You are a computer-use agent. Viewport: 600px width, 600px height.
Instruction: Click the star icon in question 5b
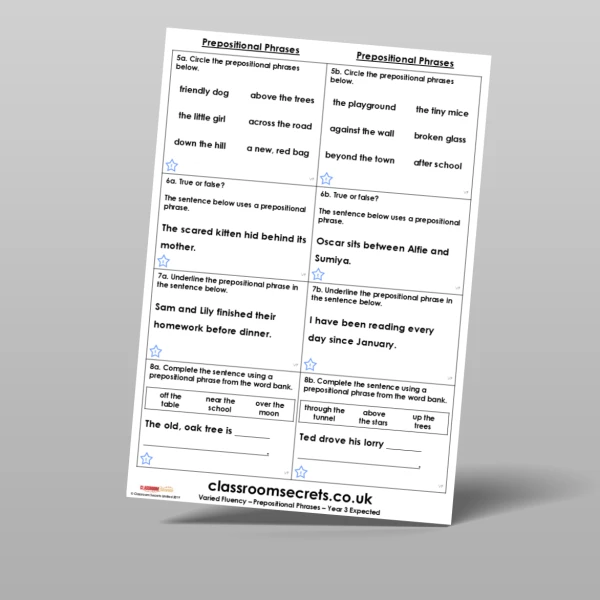(x=326, y=179)
